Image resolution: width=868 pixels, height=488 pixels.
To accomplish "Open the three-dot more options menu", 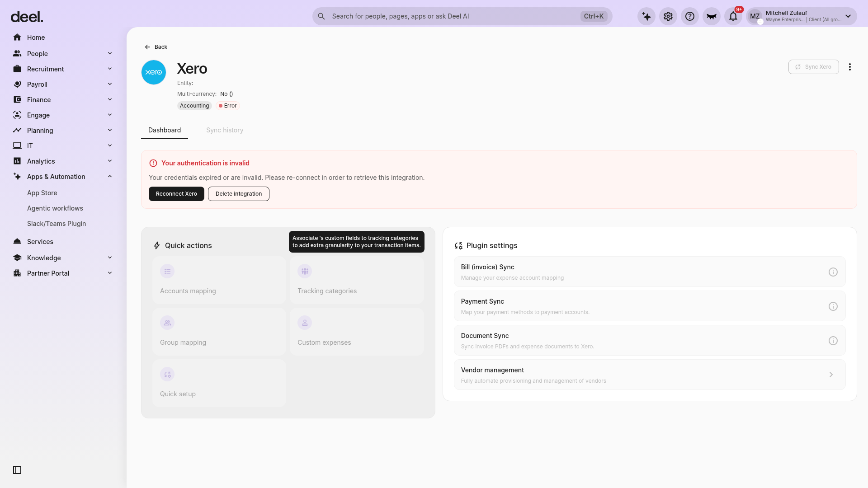I will (x=850, y=67).
